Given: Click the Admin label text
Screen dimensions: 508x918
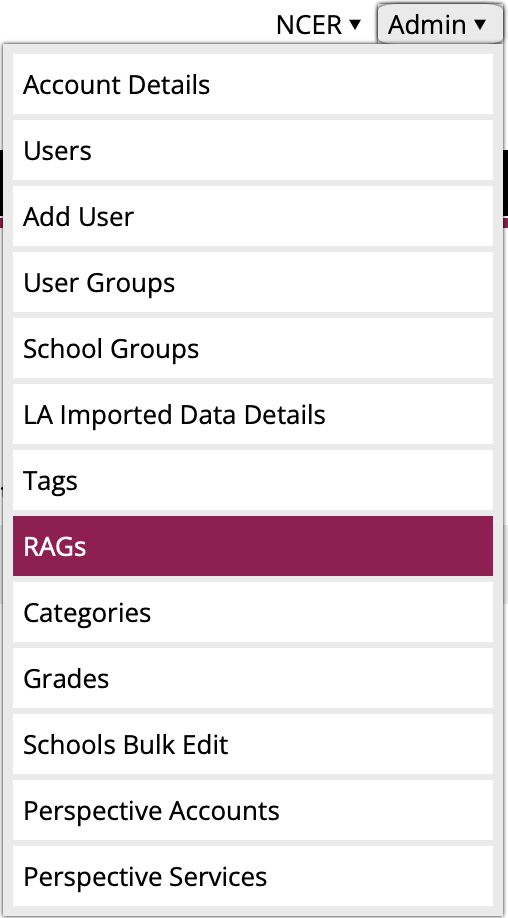Looking at the screenshot, I should [427, 25].
